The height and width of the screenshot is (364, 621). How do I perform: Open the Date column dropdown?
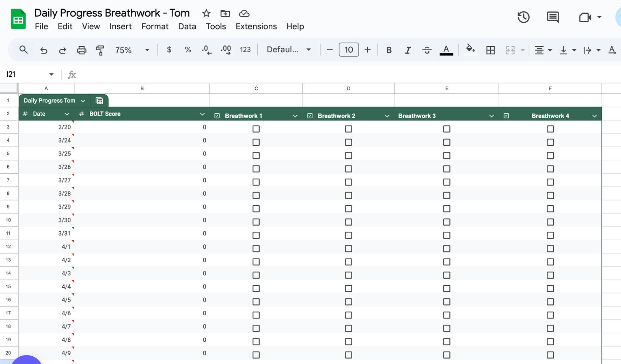(x=67, y=114)
